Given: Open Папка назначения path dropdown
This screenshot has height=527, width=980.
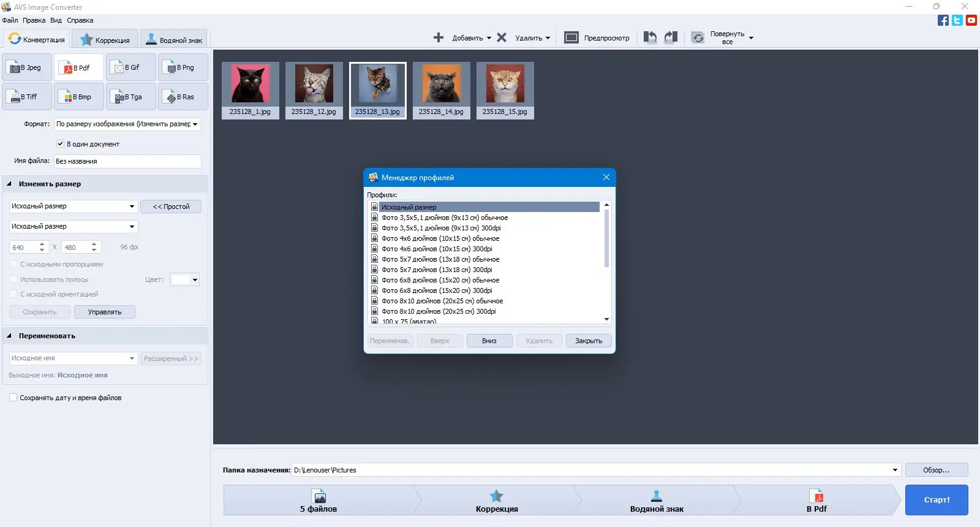Looking at the screenshot, I should pos(895,470).
